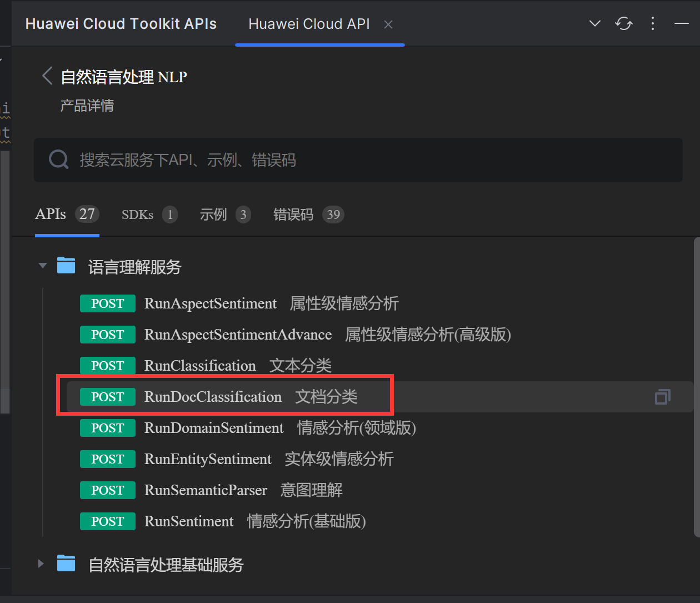
Task: Click POST badge of RunDomainSentiment
Action: [108, 428]
